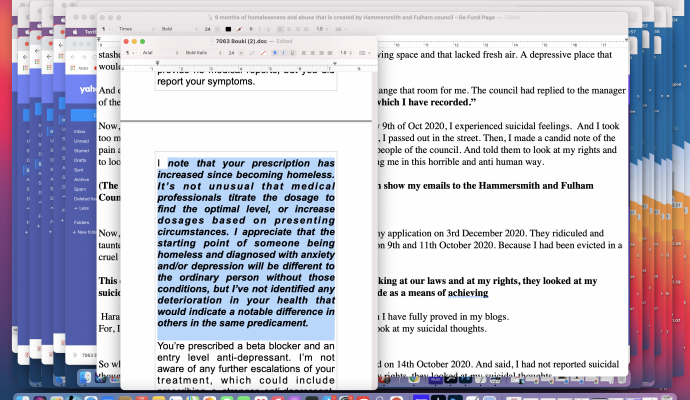690x400 pixels.
Task: Align text left in the 7063 Bouki document
Action: pyautogui.click(x=305, y=52)
